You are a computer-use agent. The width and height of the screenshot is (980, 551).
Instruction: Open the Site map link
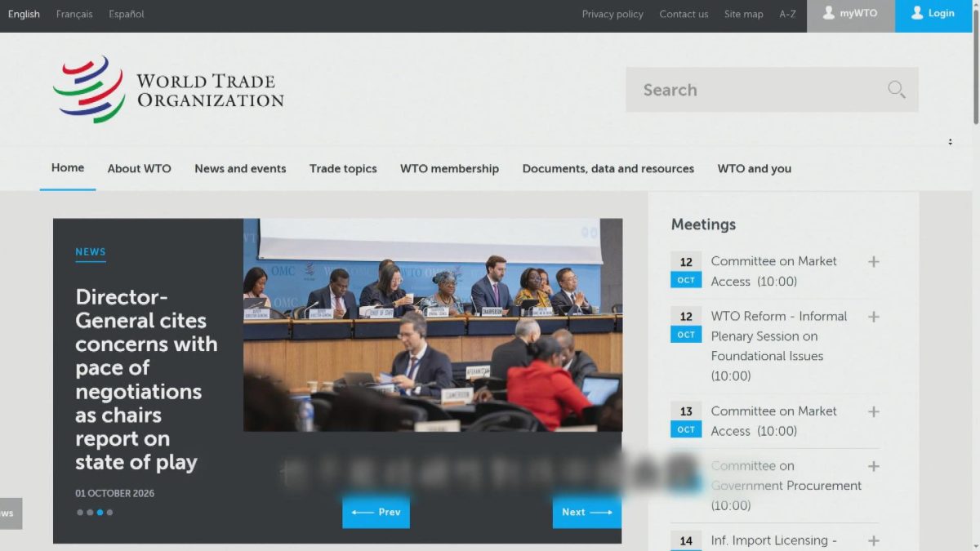(743, 14)
